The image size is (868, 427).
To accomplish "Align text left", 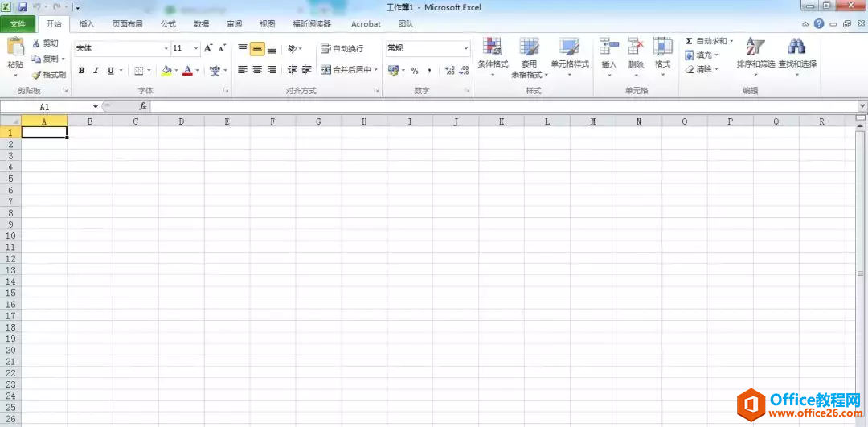I will click(243, 70).
